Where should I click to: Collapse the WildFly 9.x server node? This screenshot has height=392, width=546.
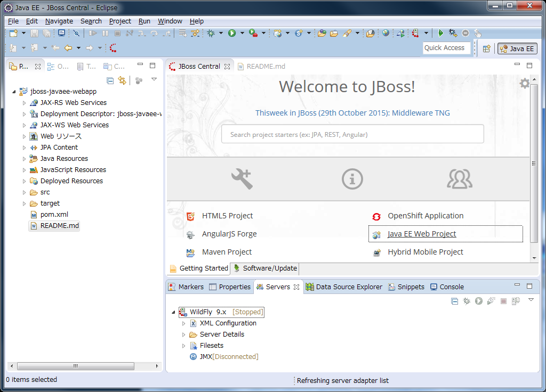tap(173, 312)
